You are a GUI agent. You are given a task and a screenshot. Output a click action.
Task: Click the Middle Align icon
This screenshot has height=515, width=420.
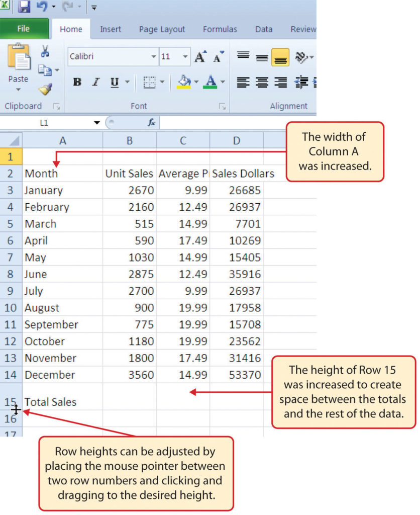pyautogui.click(x=262, y=57)
